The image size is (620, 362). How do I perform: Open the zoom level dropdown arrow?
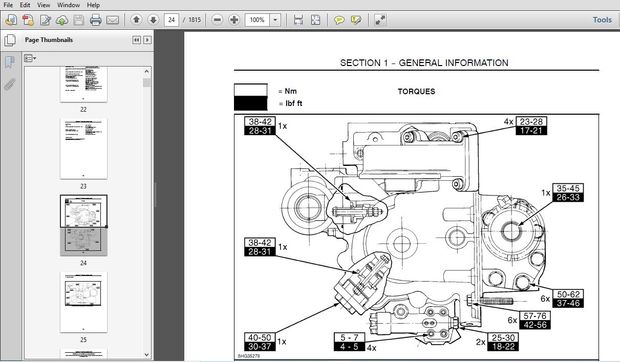(x=275, y=20)
